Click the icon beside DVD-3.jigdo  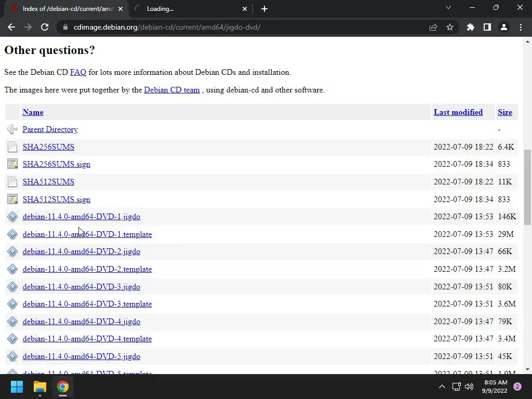(x=12, y=287)
